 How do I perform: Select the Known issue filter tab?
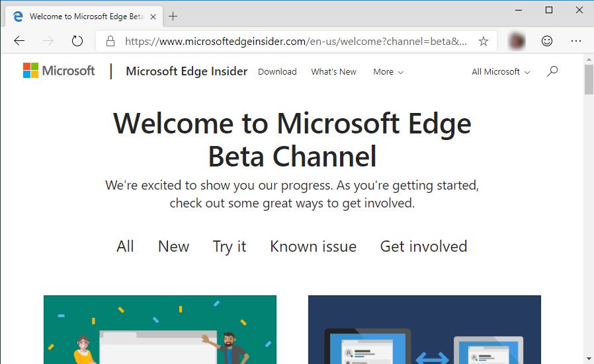click(314, 246)
